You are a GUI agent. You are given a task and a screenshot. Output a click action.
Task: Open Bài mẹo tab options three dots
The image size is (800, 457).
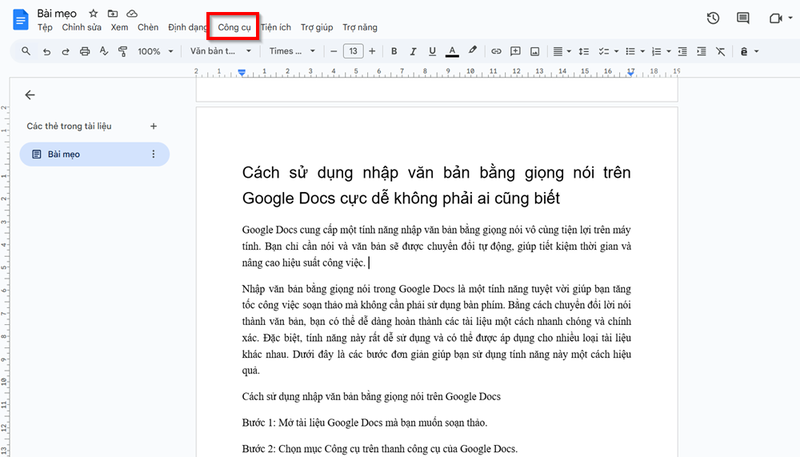(153, 154)
